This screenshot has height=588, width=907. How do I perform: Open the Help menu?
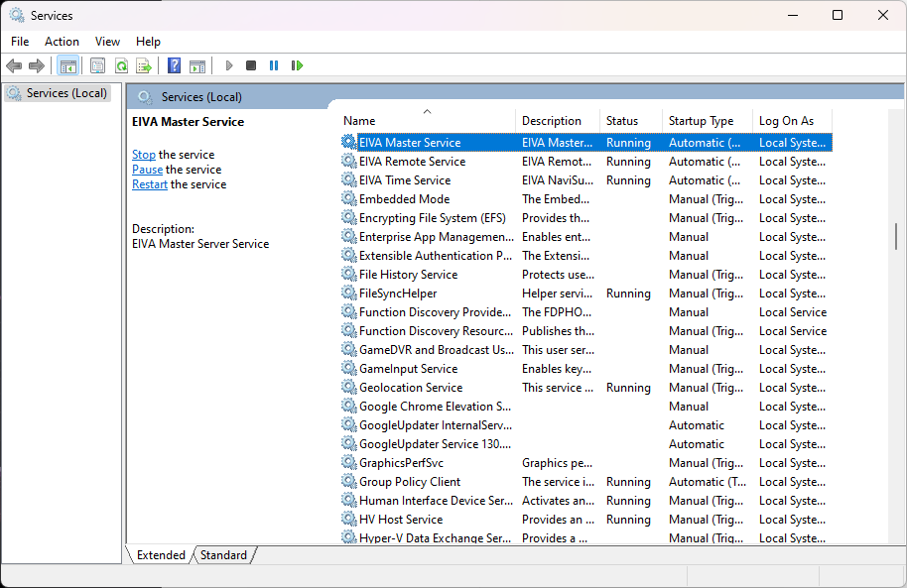(148, 42)
